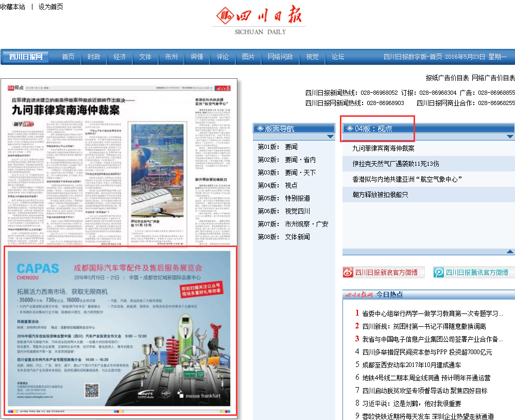Open the 图片 section from navigation bar

point(248,58)
